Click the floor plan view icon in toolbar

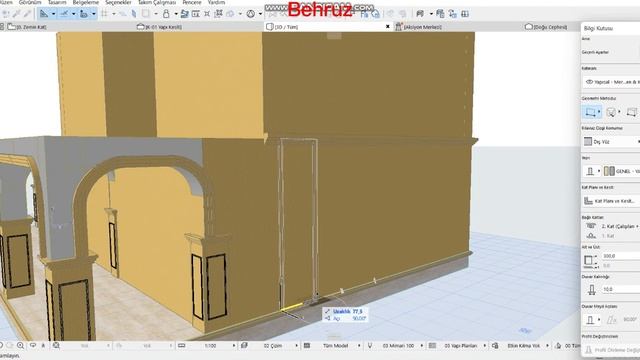pos(196,14)
